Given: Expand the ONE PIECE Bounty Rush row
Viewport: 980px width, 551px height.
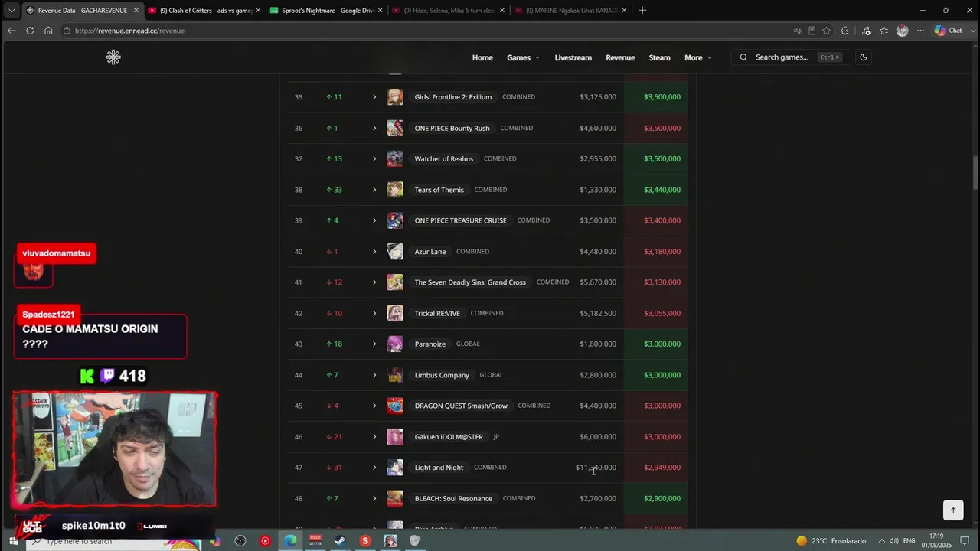Looking at the screenshot, I should tap(374, 128).
